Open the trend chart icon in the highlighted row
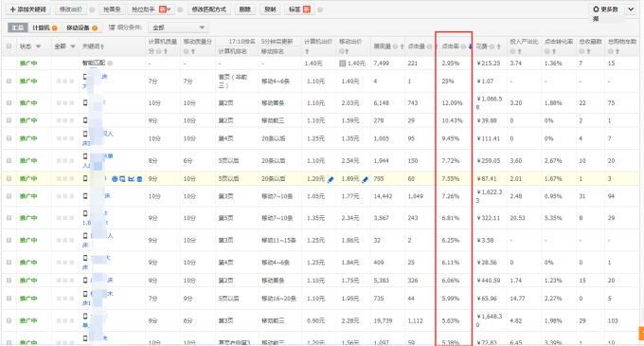Image resolution: width=644 pixels, height=346 pixels. click(131, 179)
